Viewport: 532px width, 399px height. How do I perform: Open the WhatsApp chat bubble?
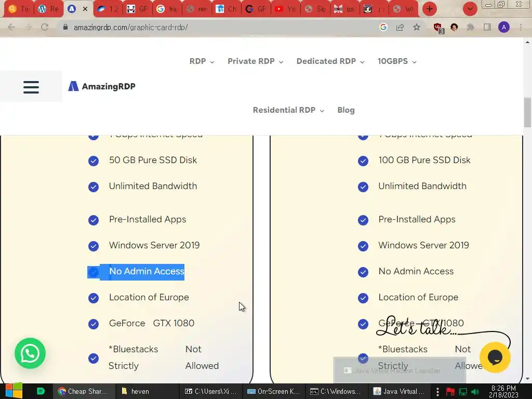(30, 353)
